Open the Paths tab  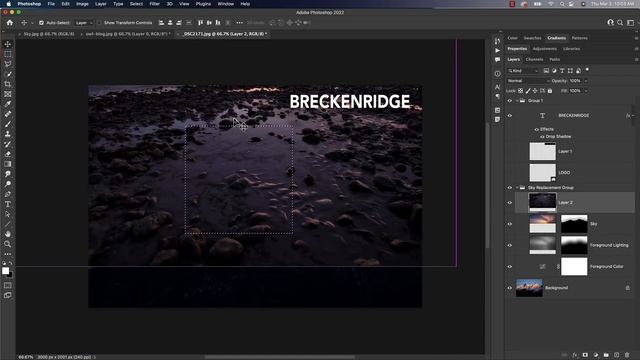pos(554,60)
